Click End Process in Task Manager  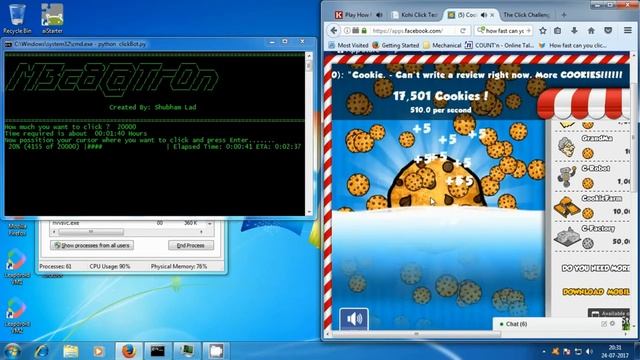(x=191, y=245)
